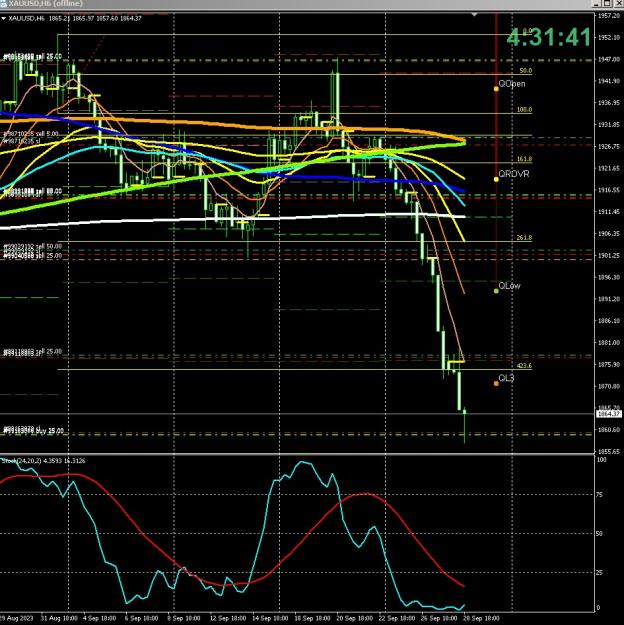Click the QLow marker dot

496,291
